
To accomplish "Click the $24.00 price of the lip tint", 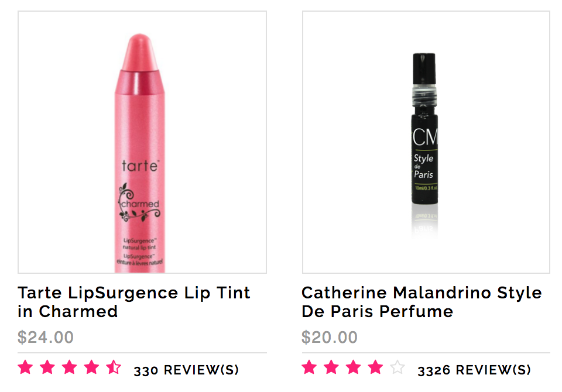I will pyautogui.click(x=46, y=337).
